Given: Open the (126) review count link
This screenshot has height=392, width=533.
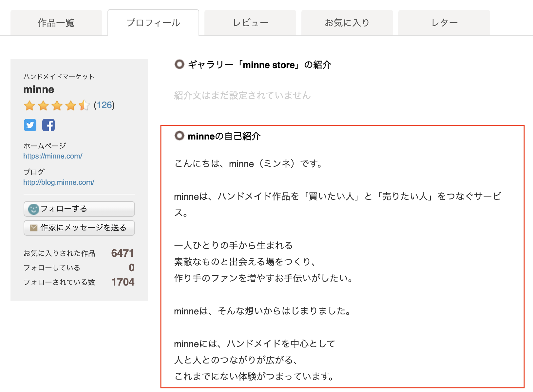Looking at the screenshot, I should click(104, 105).
